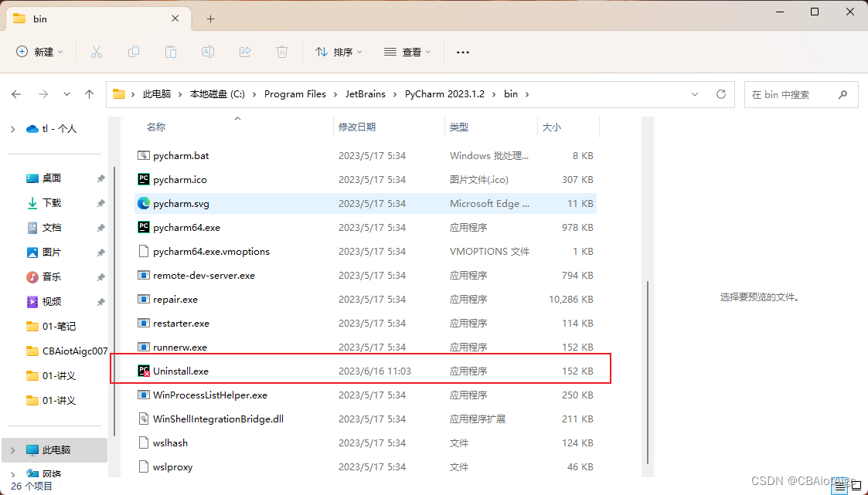This screenshot has width=868, height=495.
Task: Add a new tab with plus
Action: (x=210, y=19)
